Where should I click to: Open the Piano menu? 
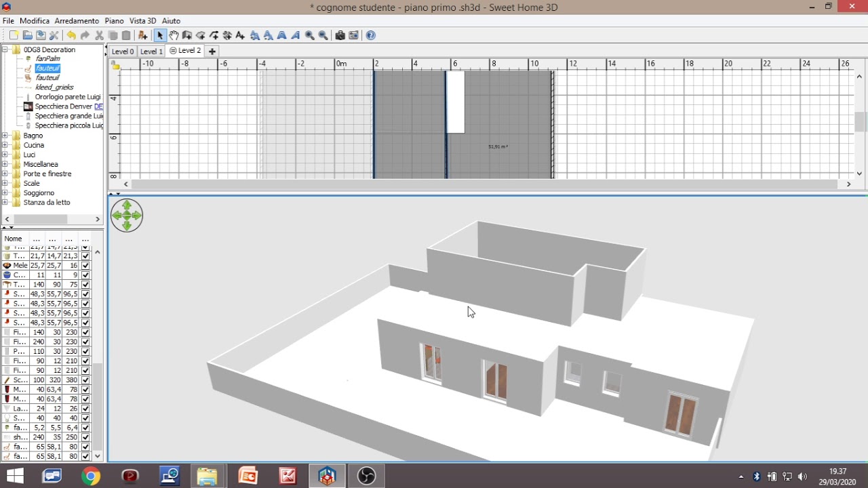[114, 21]
